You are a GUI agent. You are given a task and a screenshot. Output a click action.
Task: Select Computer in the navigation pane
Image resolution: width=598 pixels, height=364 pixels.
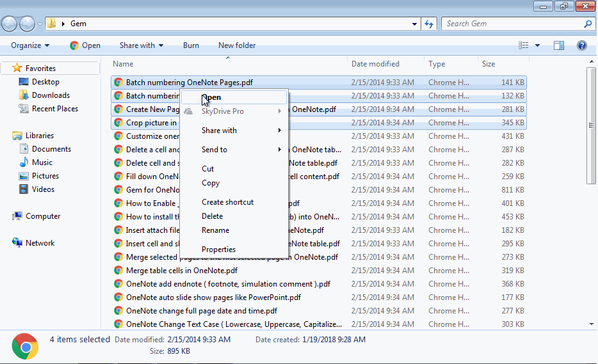tap(43, 216)
